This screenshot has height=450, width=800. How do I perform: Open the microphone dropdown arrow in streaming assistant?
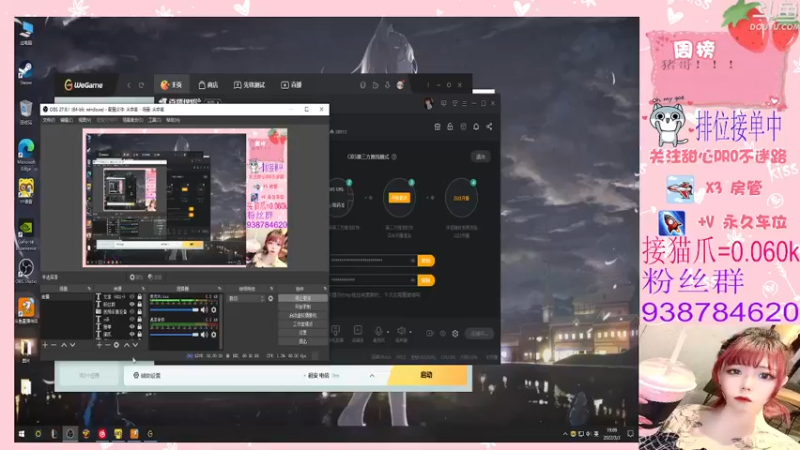click(388, 332)
